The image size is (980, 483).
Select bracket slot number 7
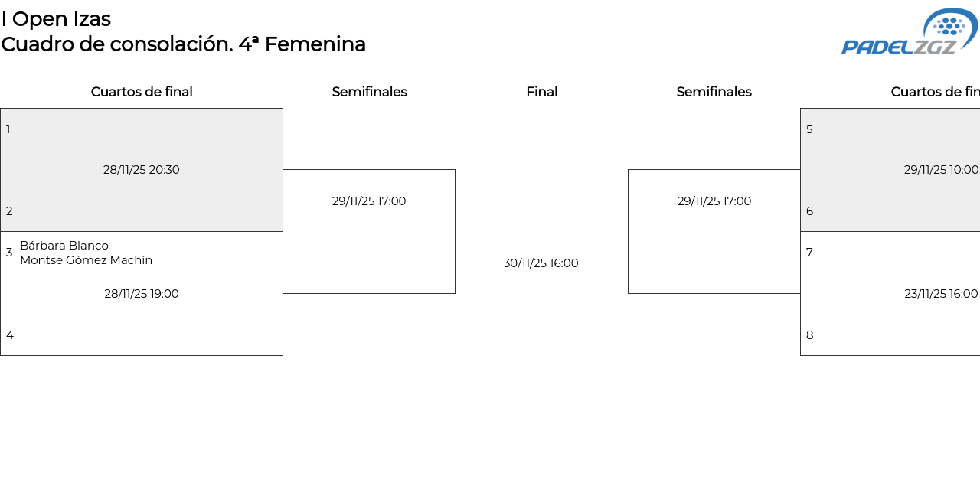coord(809,253)
